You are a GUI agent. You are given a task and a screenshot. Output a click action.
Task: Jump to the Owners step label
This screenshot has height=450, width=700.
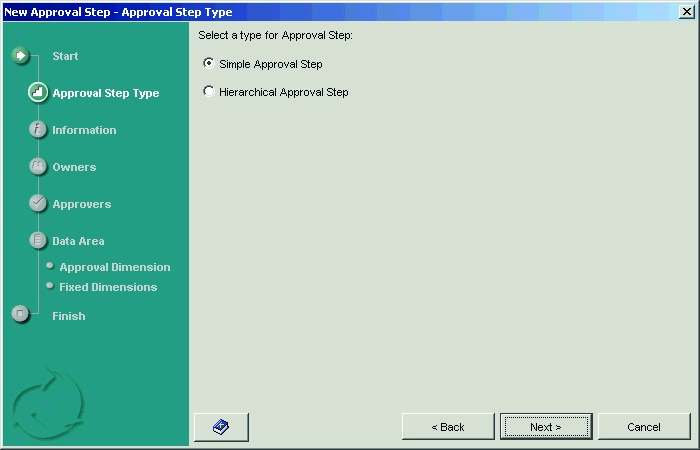tap(74, 167)
